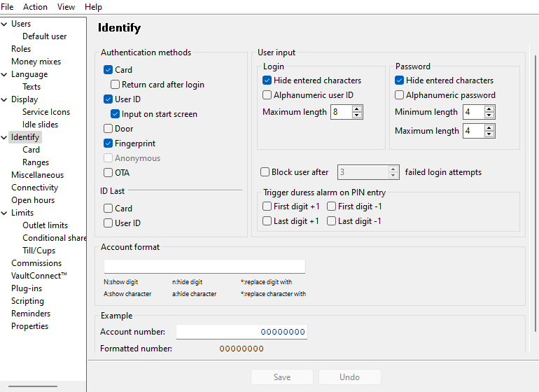Enable Block user after failed attempts
539x392 pixels.
point(265,172)
